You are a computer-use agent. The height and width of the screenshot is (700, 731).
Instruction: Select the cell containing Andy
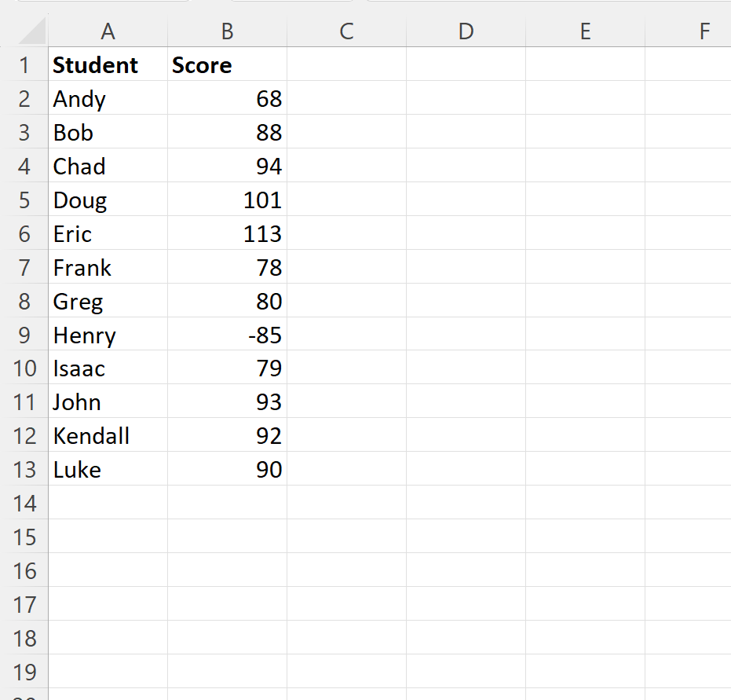coord(108,99)
